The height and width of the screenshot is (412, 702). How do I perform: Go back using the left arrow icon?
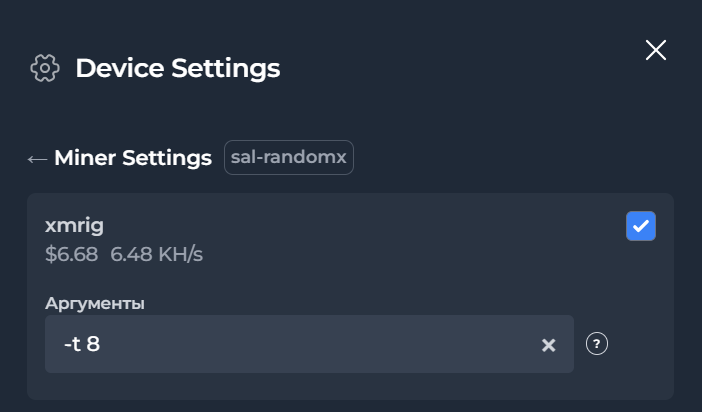(37, 159)
